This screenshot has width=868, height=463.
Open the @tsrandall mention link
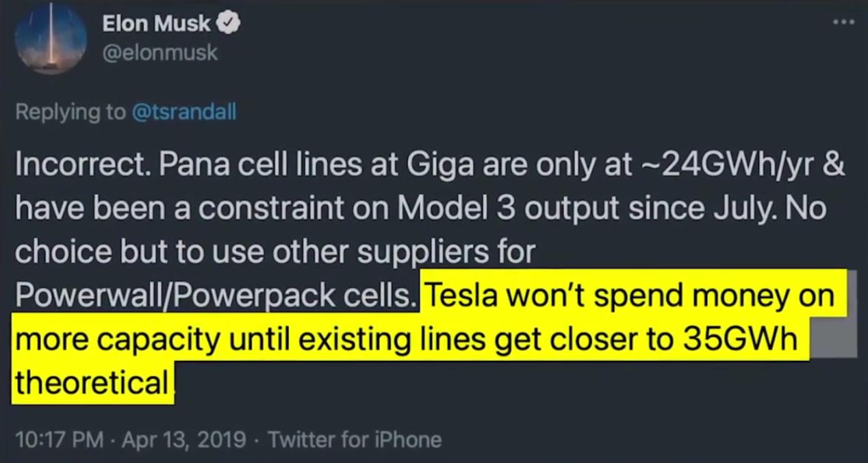(183, 111)
